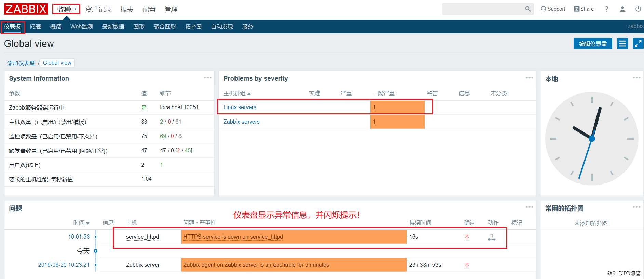The height and width of the screenshot is (279, 644).
Task: Acknowledge service_httpd problem via 不 link
Action: pos(467,237)
